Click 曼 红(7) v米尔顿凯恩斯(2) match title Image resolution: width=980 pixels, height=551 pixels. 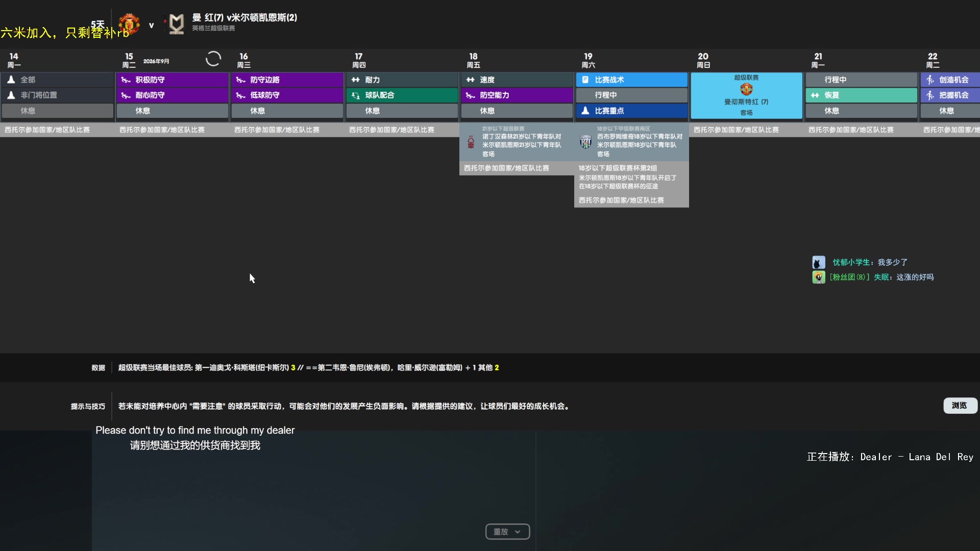click(244, 17)
